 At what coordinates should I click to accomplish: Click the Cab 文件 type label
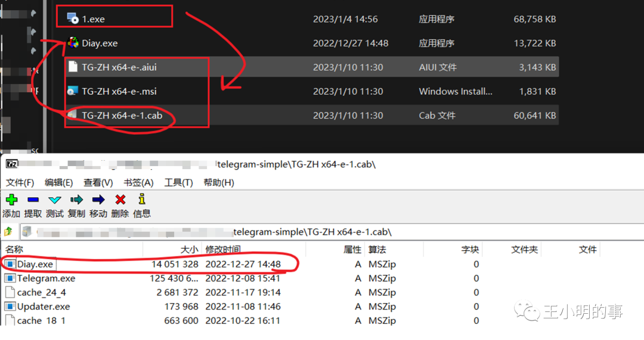point(437,116)
